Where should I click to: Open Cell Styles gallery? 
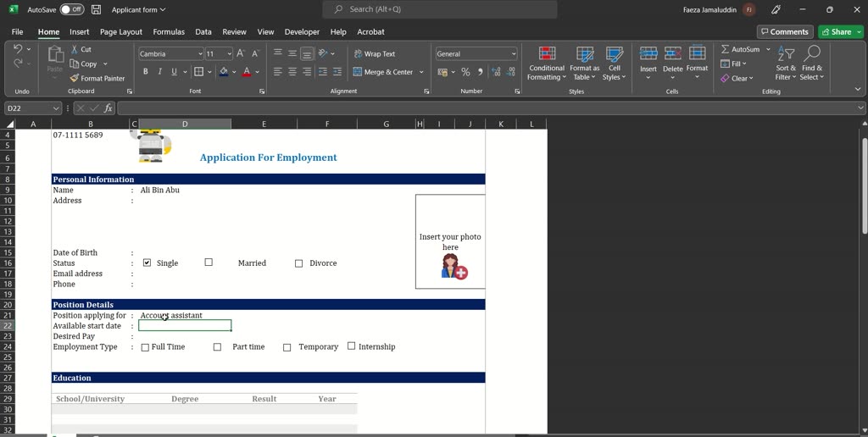(615, 64)
